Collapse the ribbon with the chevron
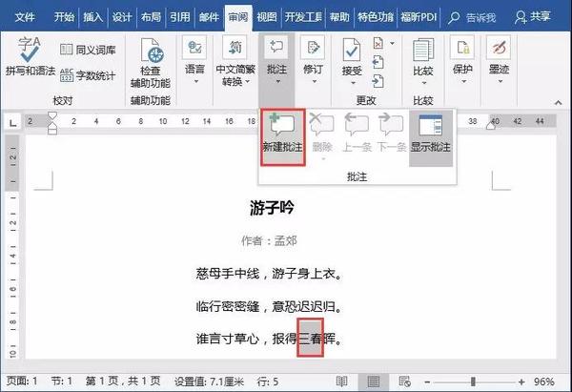The image size is (572, 392). pyautogui.click(x=558, y=103)
